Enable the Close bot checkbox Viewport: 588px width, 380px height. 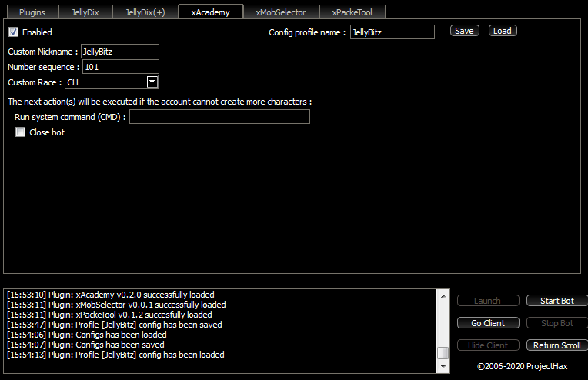pos(21,132)
